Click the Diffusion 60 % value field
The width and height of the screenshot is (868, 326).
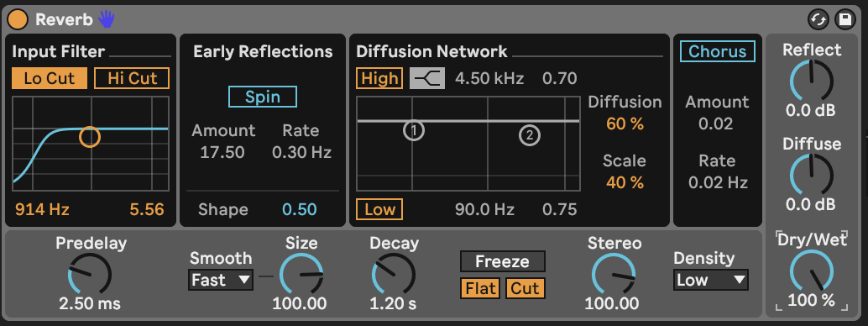625,124
